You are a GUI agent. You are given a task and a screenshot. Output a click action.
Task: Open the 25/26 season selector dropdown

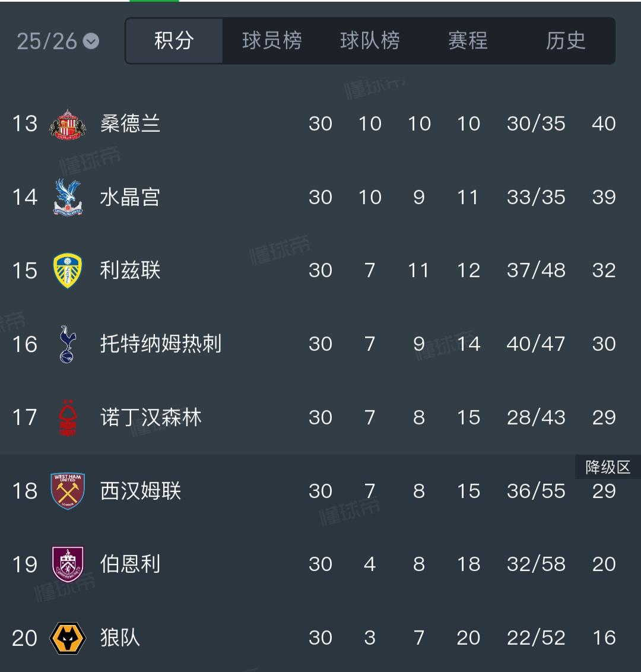click(x=58, y=41)
